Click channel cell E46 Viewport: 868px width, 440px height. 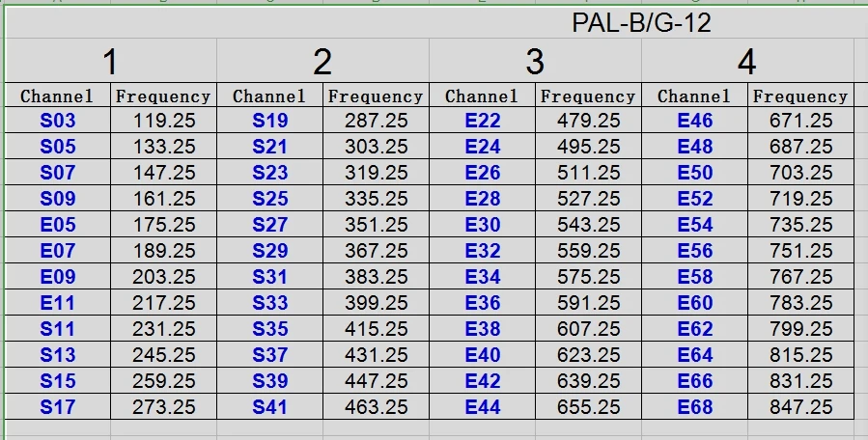695,121
